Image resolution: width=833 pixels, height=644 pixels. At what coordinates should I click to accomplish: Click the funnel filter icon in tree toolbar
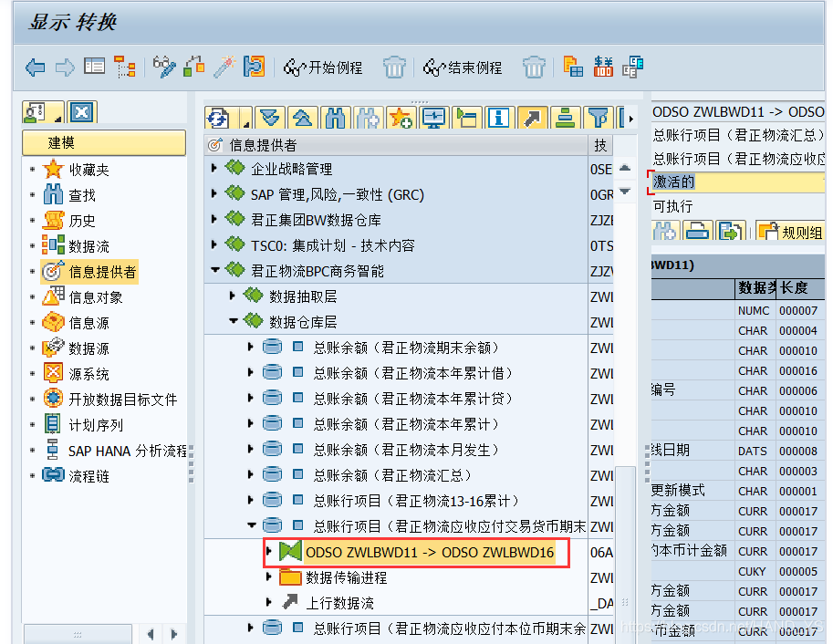click(x=598, y=118)
